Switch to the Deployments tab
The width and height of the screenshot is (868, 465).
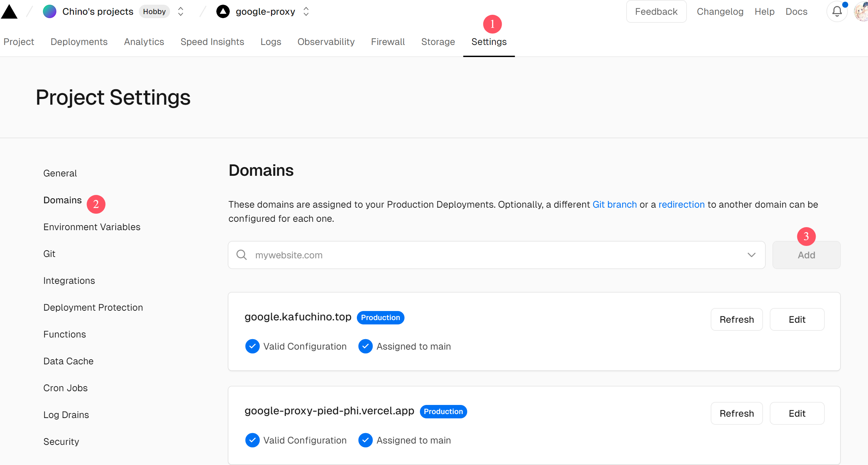(79, 42)
